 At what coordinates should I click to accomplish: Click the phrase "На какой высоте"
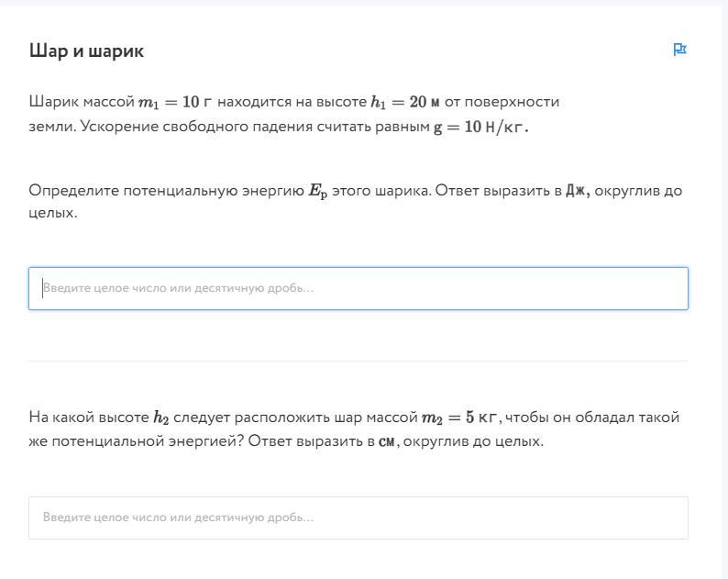point(89,418)
